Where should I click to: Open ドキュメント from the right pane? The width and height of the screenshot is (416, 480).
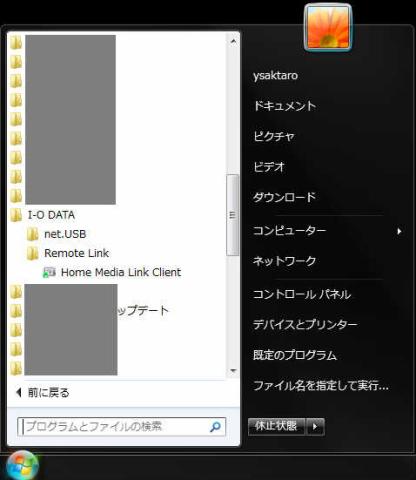pyautogui.click(x=284, y=106)
